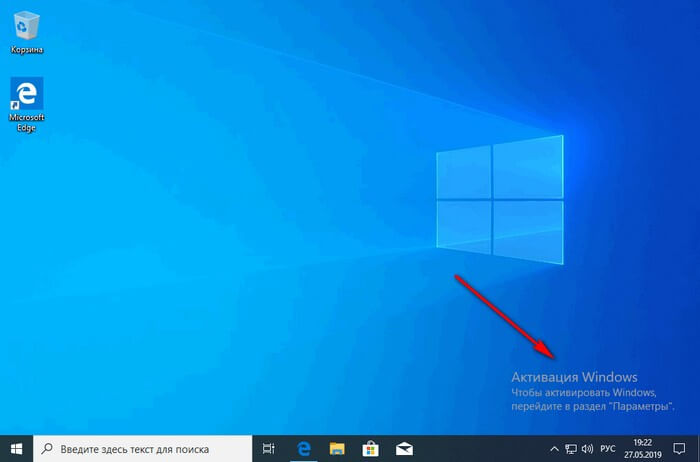Expand hidden system tray icons

click(x=554, y=449)
